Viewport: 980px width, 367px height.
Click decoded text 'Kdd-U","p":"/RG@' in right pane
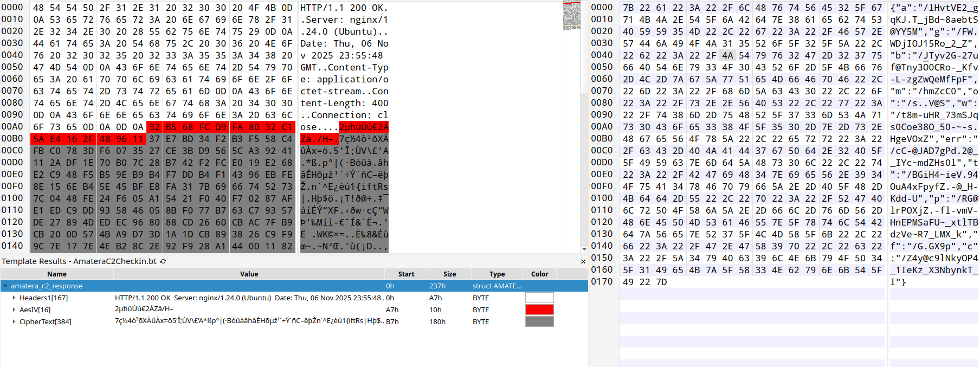(934, 198)
